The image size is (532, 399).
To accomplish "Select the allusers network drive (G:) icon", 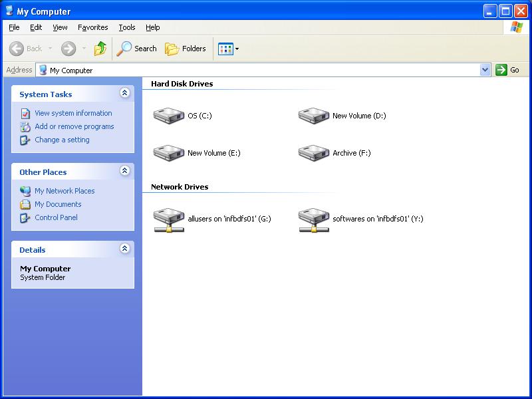I will pos(169,219).
